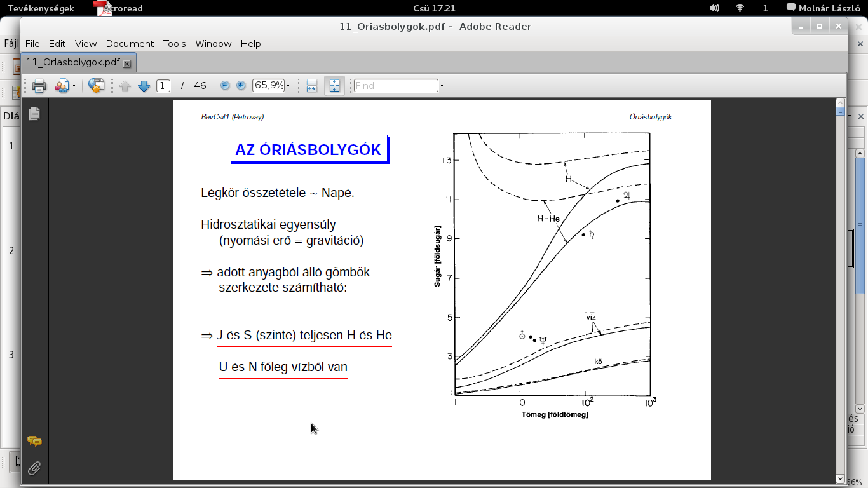Open the Document menu
Image resolution: width=868 pixels, height=488 pixels.
pyautogui.click(x=130, y=44)
